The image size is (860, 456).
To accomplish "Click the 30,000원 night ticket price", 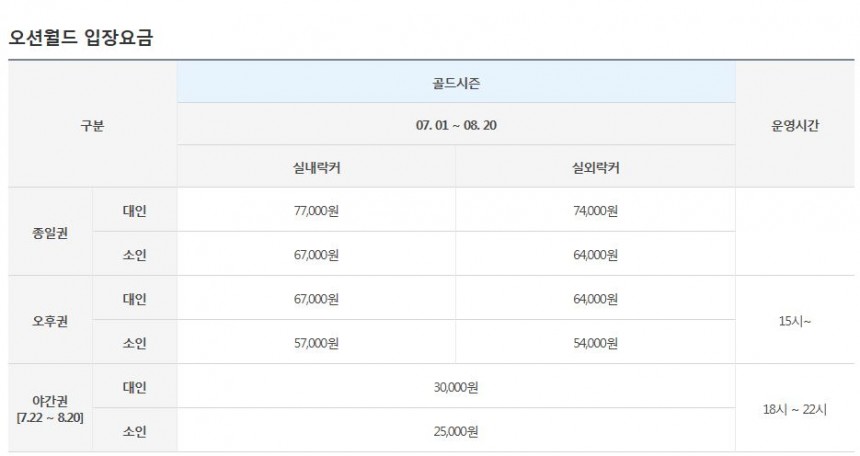I will pos(456,387).
